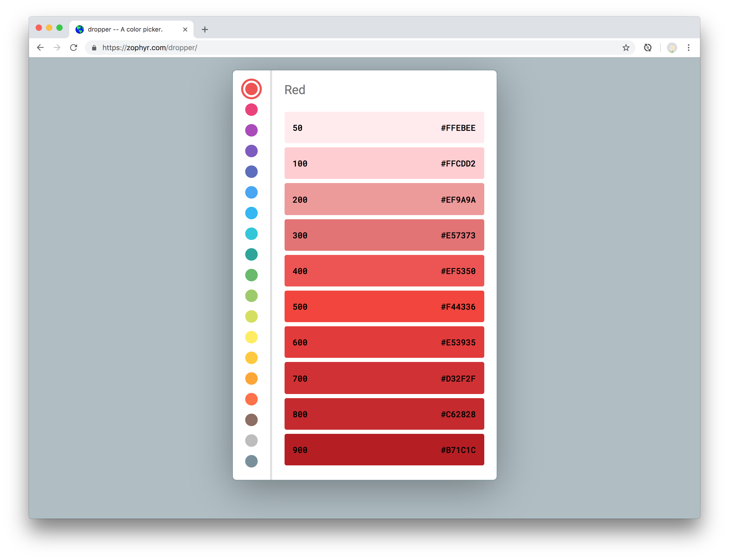
Task: Bookmark this page with the star icon
Action: pos(626,48)
